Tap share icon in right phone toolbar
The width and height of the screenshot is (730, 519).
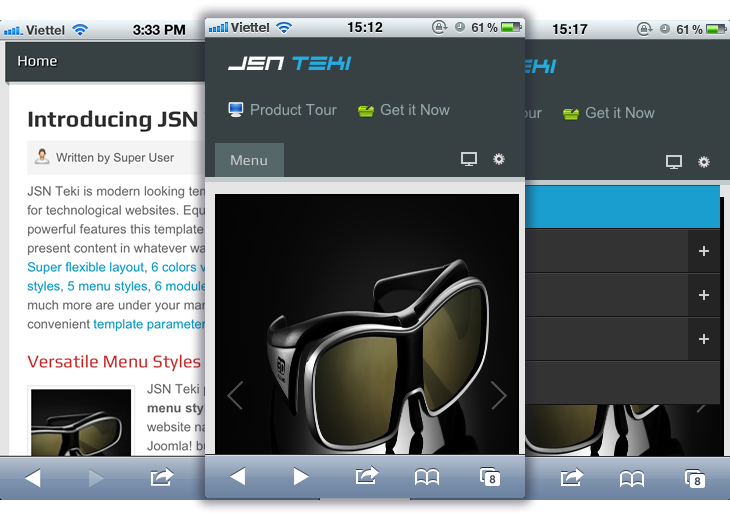pos(572,478)
